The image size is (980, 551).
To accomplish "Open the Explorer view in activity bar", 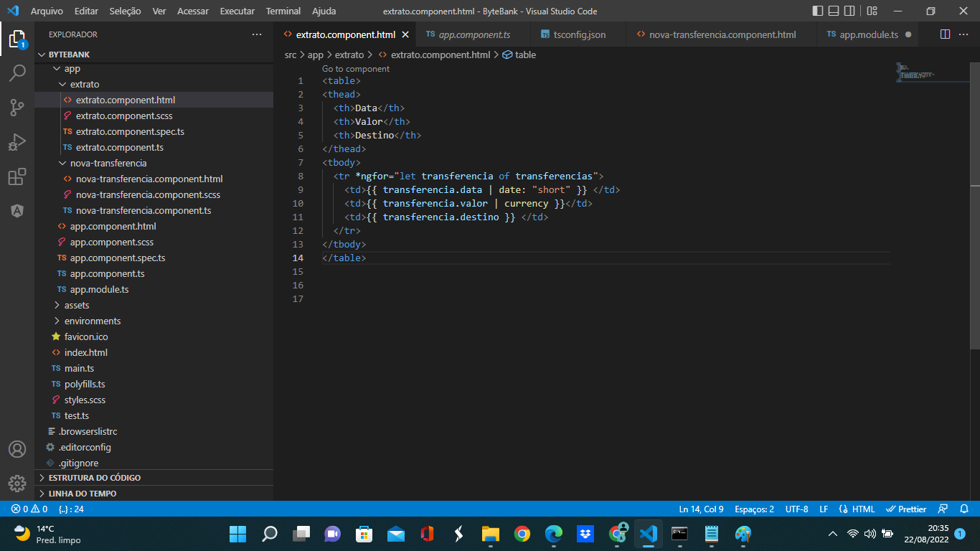I will [x=17, y=39].
